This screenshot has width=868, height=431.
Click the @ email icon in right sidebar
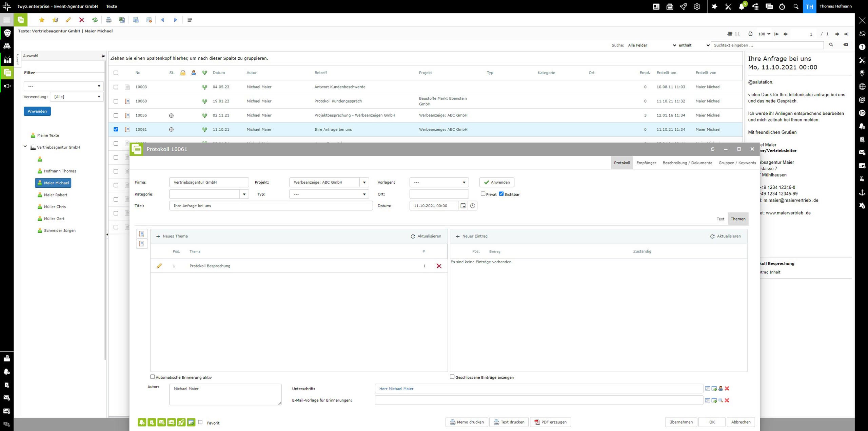click(862, 100)
